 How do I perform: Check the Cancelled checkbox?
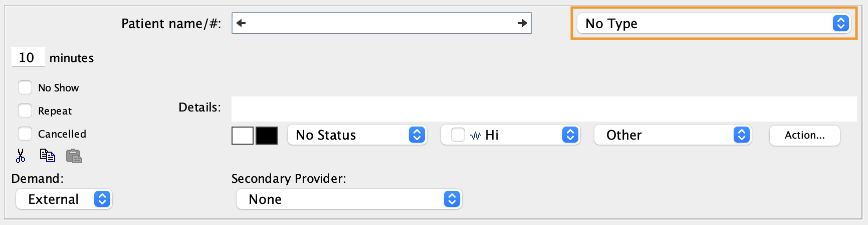[x=25, y=134]
